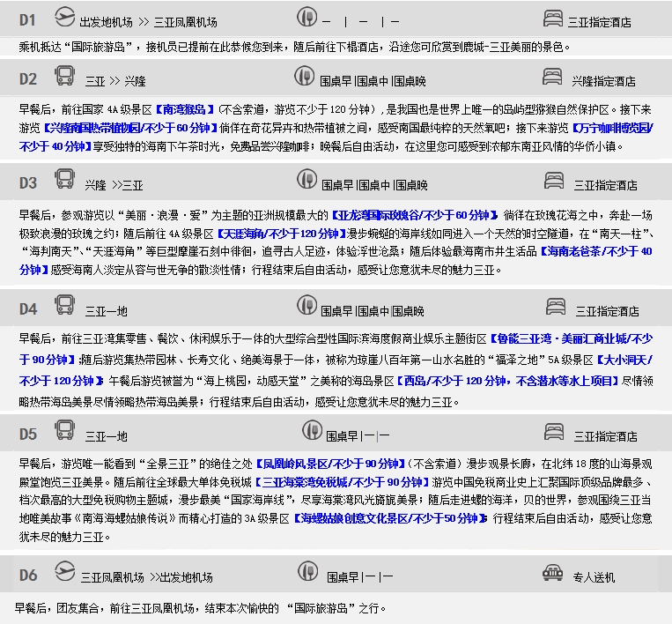The height and width of the screenshot is (624, 672).
Task: Click the airplane icon in the D6 row
Action: 65,575
